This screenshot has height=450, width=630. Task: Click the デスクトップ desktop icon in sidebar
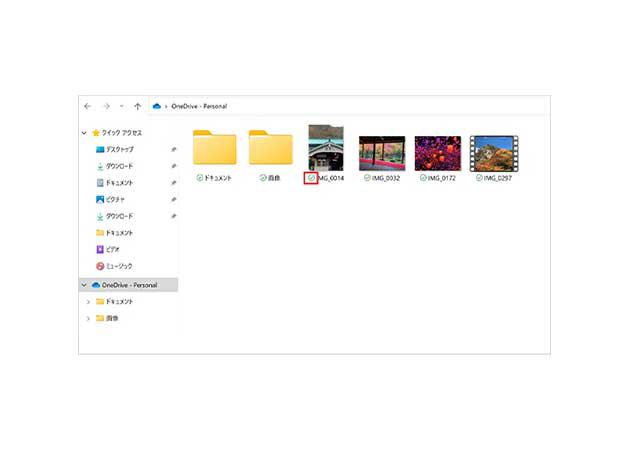(100, 149)
